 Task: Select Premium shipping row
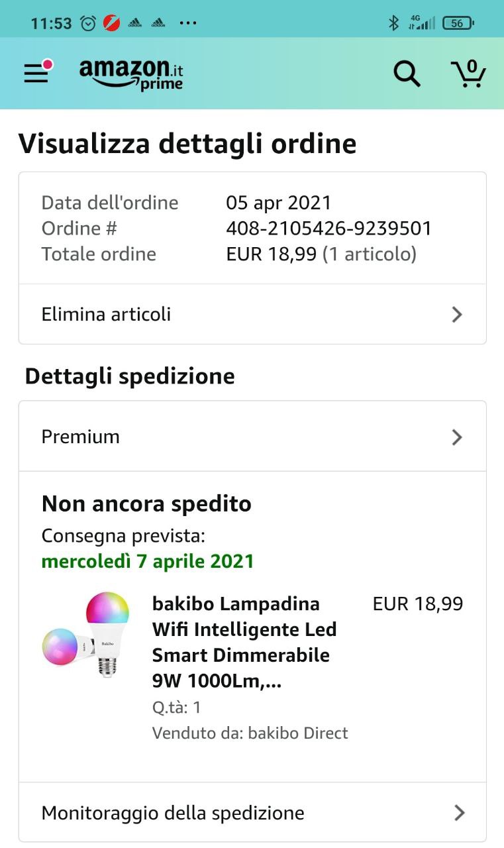point(81,437)
